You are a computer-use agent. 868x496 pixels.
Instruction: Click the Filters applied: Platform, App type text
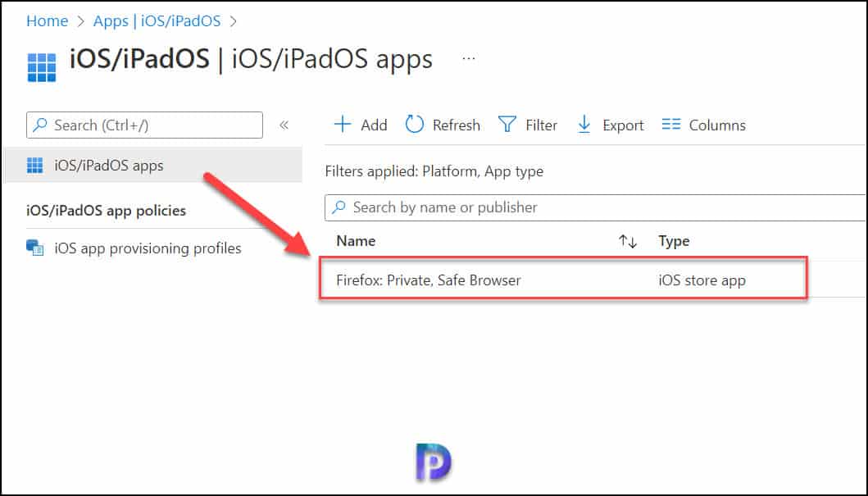tap(434, 171)
